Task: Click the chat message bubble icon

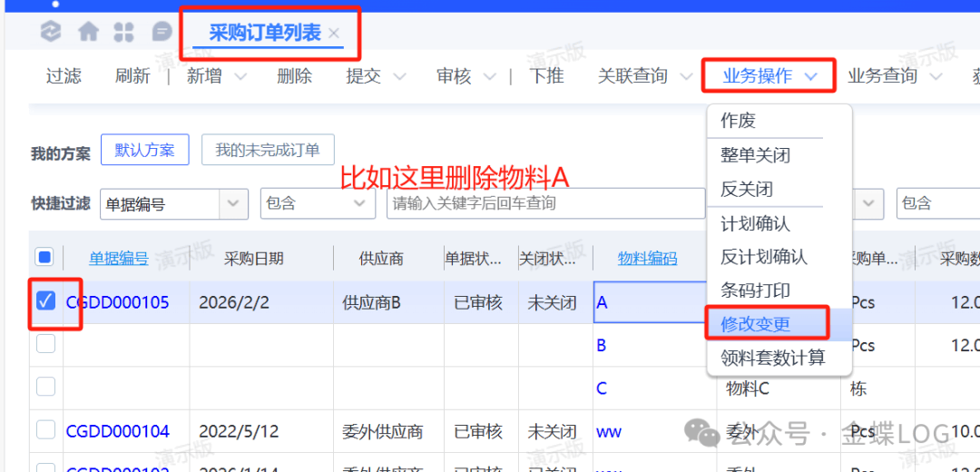Action: (x=162, y=32)
